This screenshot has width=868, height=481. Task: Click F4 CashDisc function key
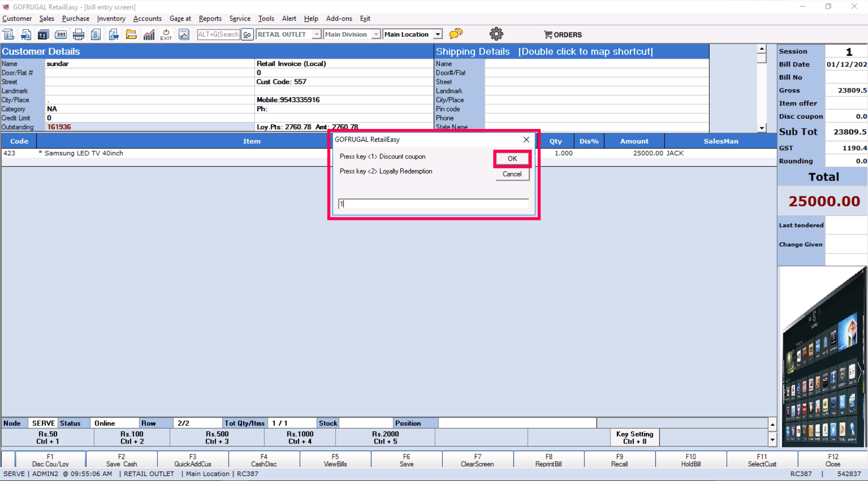pos(264,460)
